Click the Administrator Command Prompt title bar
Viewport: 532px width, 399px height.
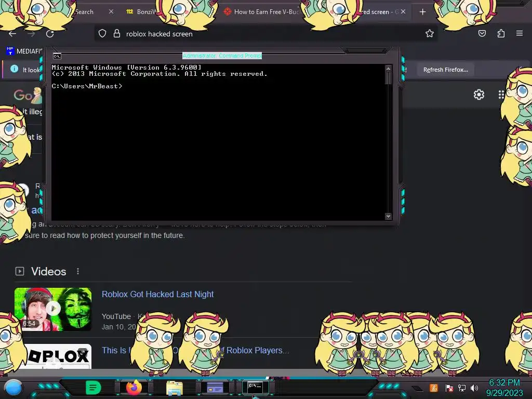coord(222,56)
